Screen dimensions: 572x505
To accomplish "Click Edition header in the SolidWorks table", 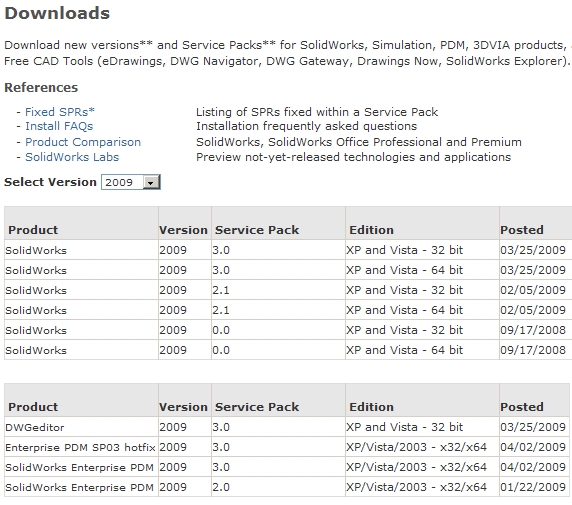I will [x=371, y=230].
